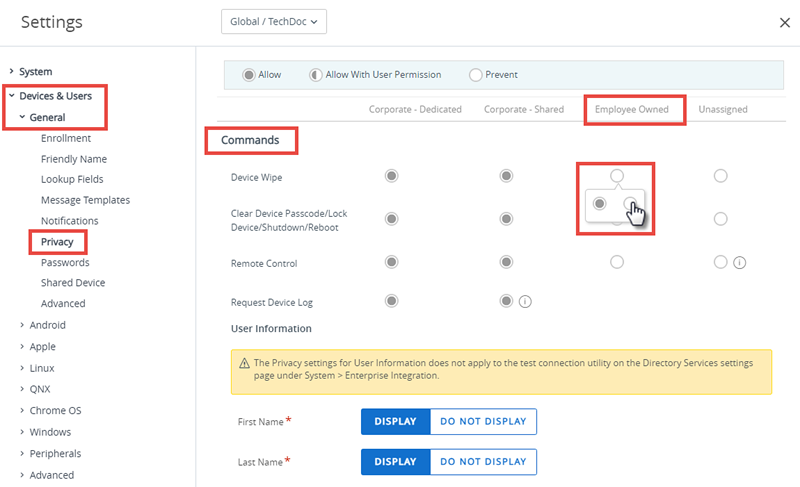Choose the Prevent option in the popup
Screen dimensions: 800x487
click(630, 203)
